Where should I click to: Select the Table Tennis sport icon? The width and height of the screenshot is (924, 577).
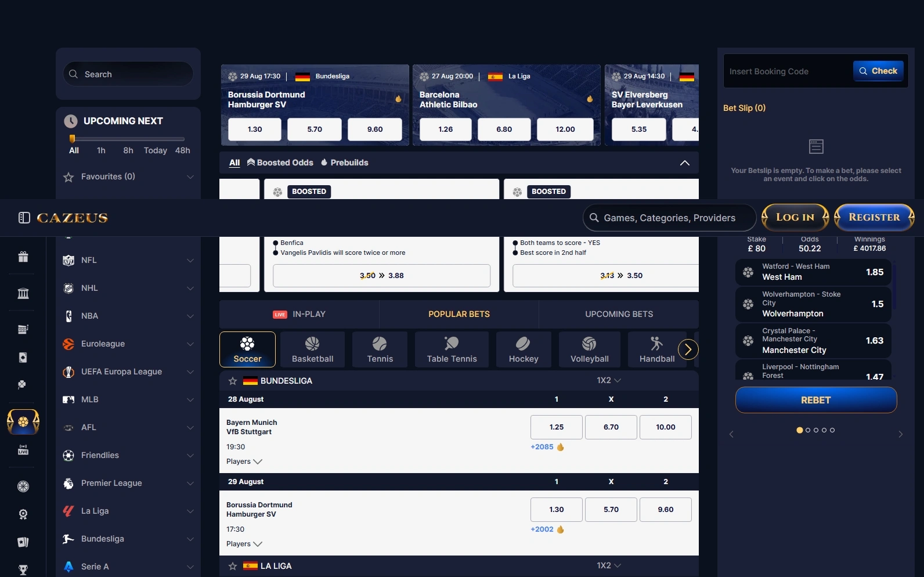click(x=452, y=349)
